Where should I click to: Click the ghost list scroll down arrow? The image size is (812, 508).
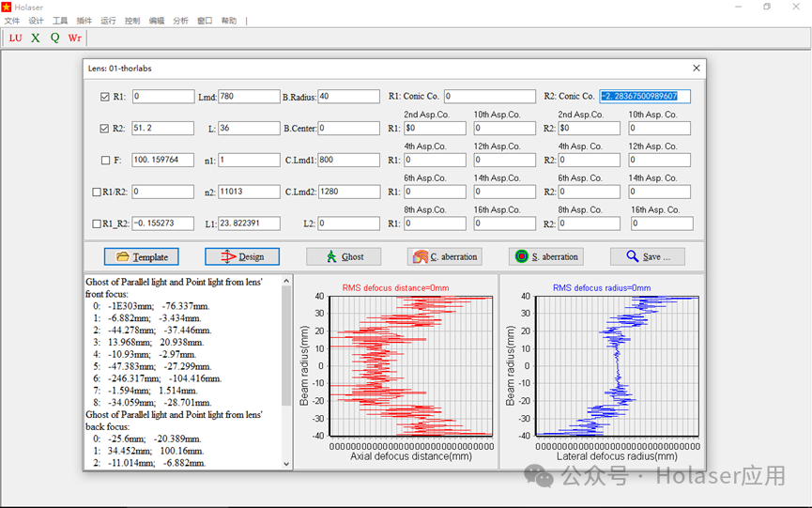pos(286,464)
